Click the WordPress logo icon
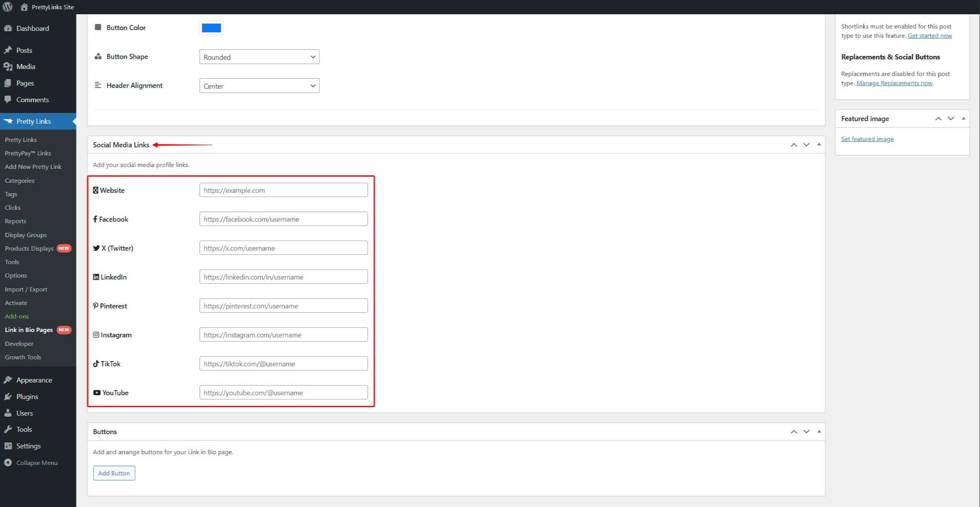The image size is (980, 507). (x=7, y=7)
